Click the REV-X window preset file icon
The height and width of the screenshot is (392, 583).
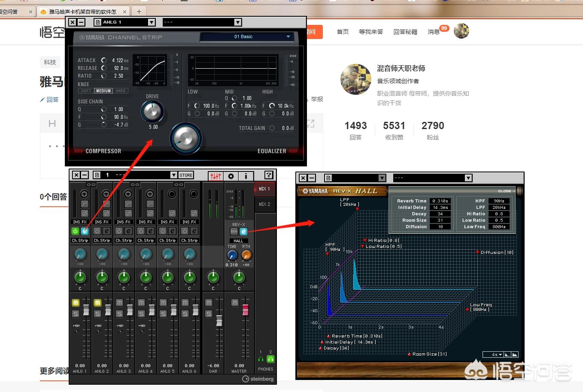coord(328,178)
